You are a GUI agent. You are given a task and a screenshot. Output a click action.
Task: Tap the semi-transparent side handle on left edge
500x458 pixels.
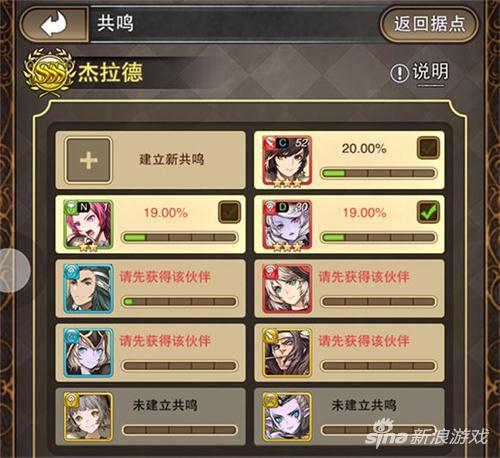15,270
